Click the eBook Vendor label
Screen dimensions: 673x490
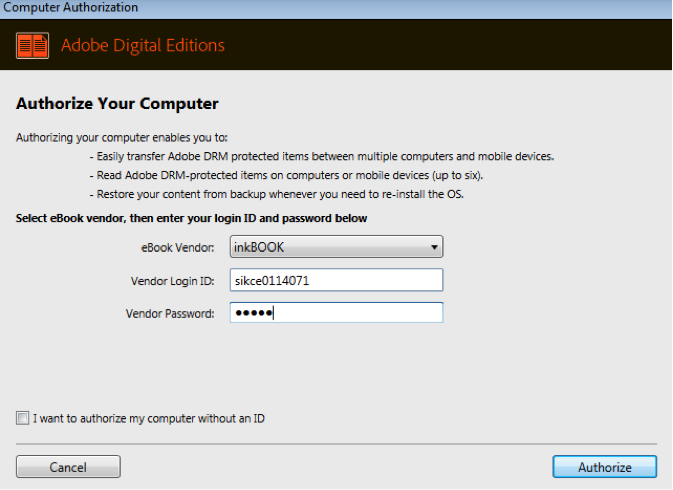(x=178, y=248)
